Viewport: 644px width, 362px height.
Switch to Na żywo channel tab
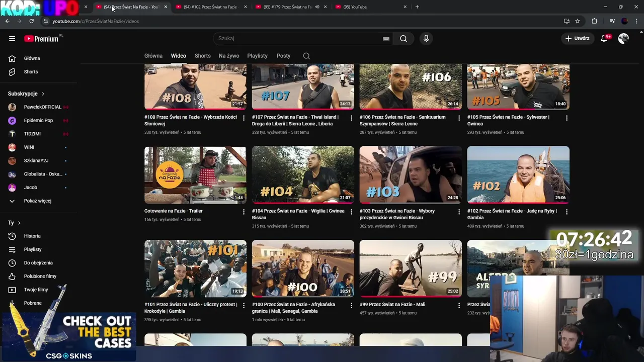click(x=229, y=56)
